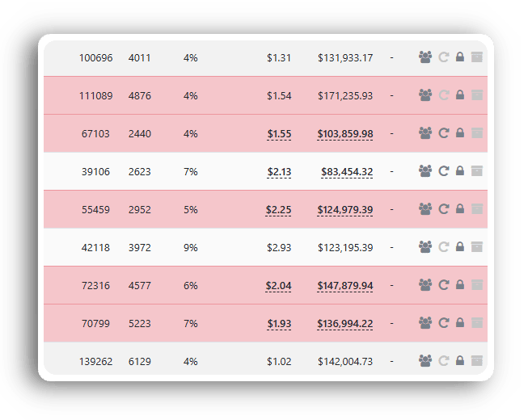Click the refresh icon in the $103,859.98 row
The image size is (528, 420).
click(x=443, y=133)
